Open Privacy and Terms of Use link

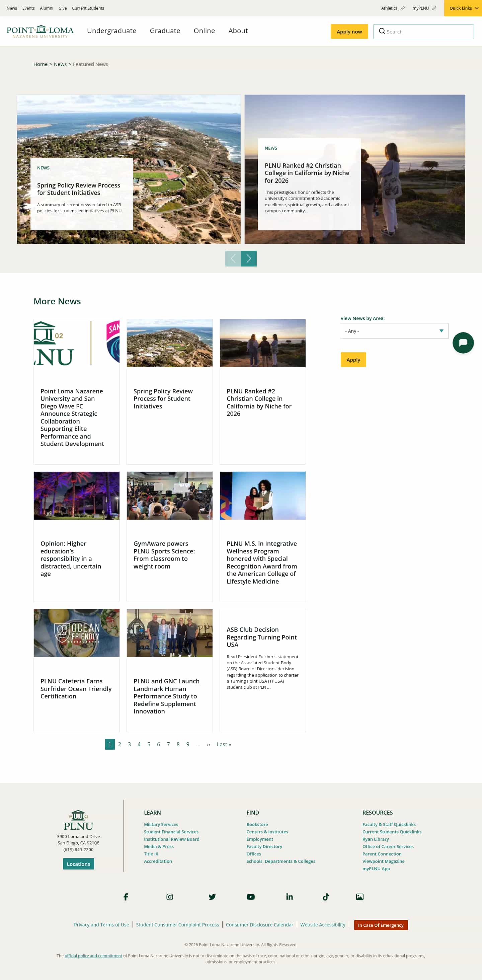pos(101,924)
